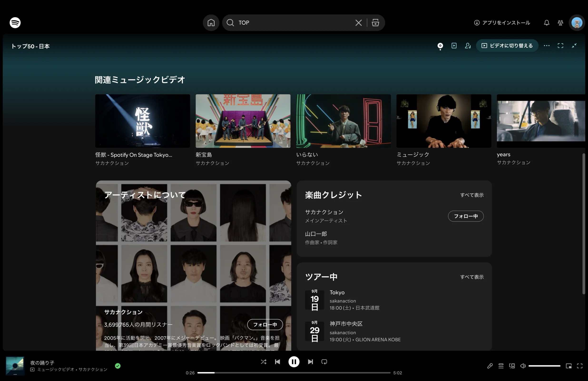
Task: Open サカナクション artist under いらない
Action: tap(313, 163)
